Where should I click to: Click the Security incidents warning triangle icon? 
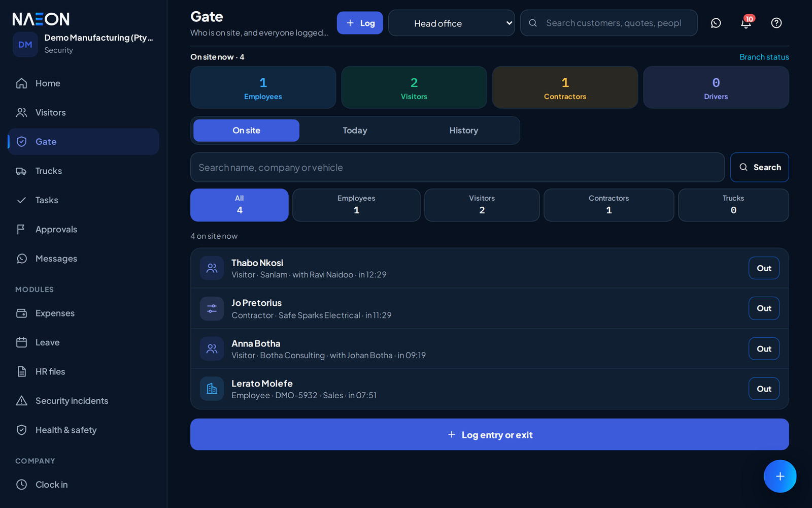point(21,401)
